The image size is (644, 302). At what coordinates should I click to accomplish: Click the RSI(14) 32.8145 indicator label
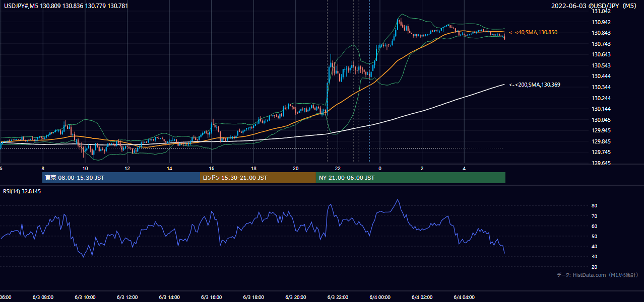(x=22, y=191)
